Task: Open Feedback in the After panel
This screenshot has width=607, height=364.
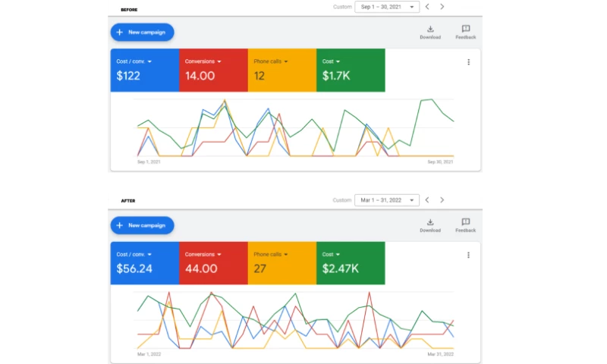Action: point(465,225)
